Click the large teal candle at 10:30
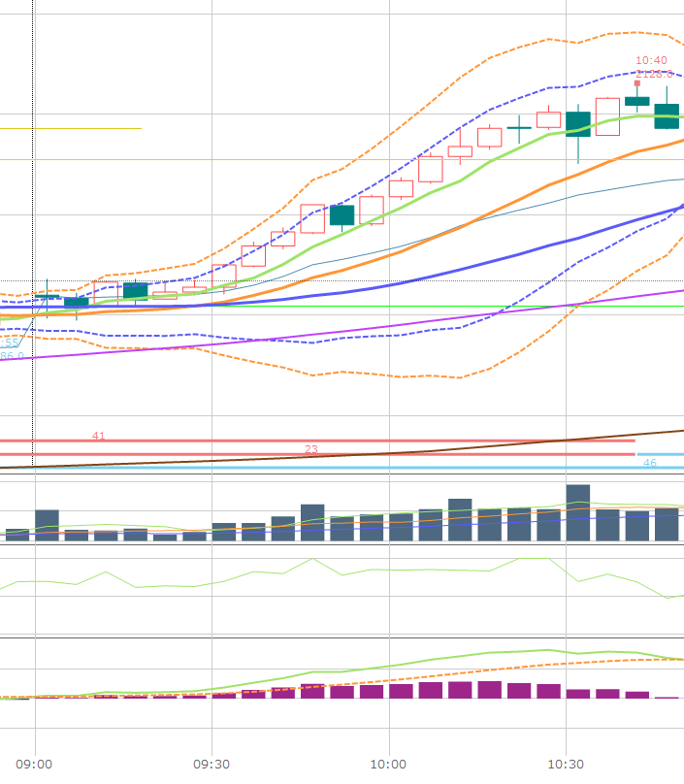This screenshot has height=784, width=684. click(578, 124)
